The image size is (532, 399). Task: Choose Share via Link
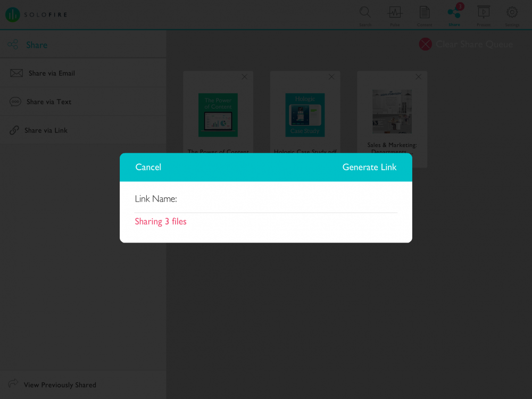83,130
